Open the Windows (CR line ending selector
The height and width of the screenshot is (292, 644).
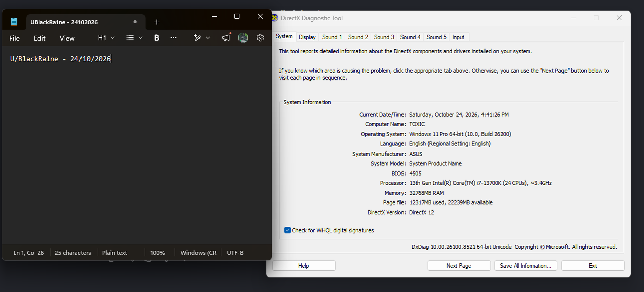click(x=198, y=253)
